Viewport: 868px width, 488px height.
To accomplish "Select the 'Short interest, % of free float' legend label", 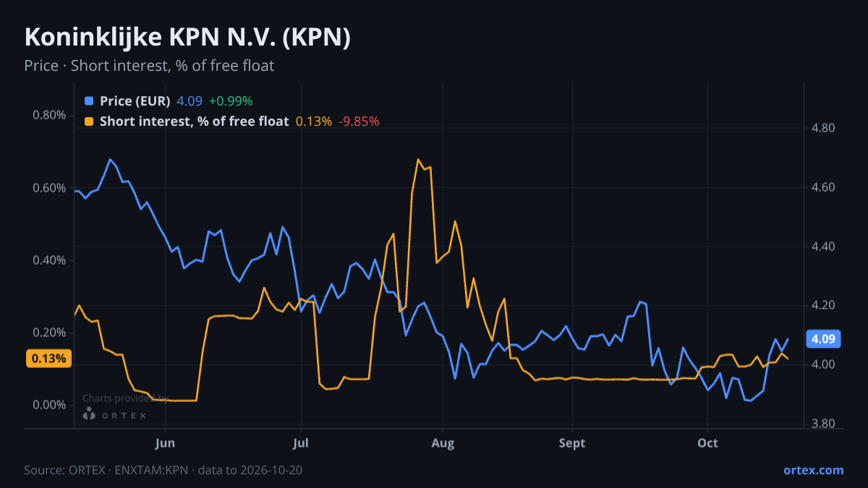I will click(194, 121).
